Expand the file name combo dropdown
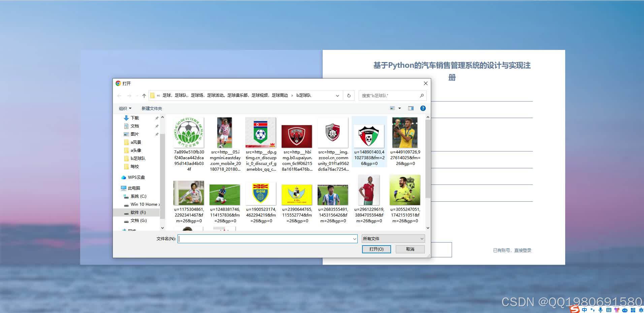This screenshot has height=313, width=644. (354, 239)
